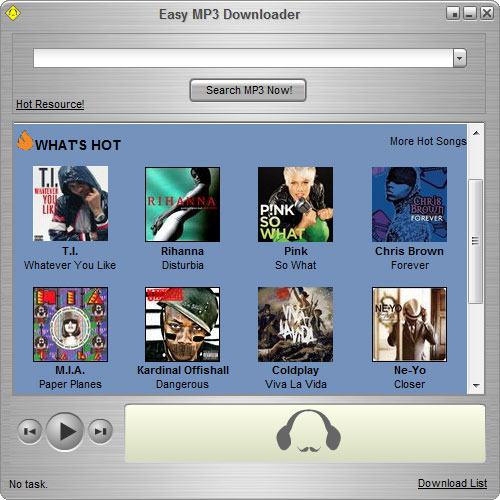The height and width of the screenshot is (500, 500).
Task: Click the Paper Planes song title
Action: [70, 384]
